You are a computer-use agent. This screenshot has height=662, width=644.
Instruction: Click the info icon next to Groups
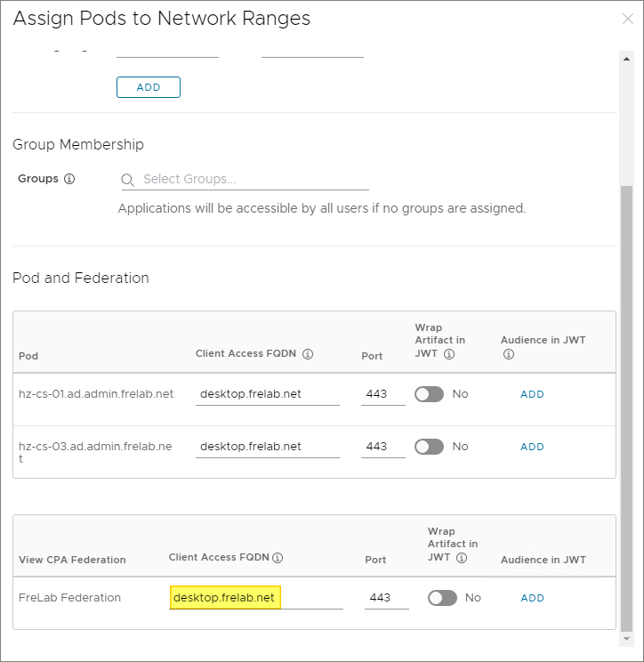click(69, 179)
